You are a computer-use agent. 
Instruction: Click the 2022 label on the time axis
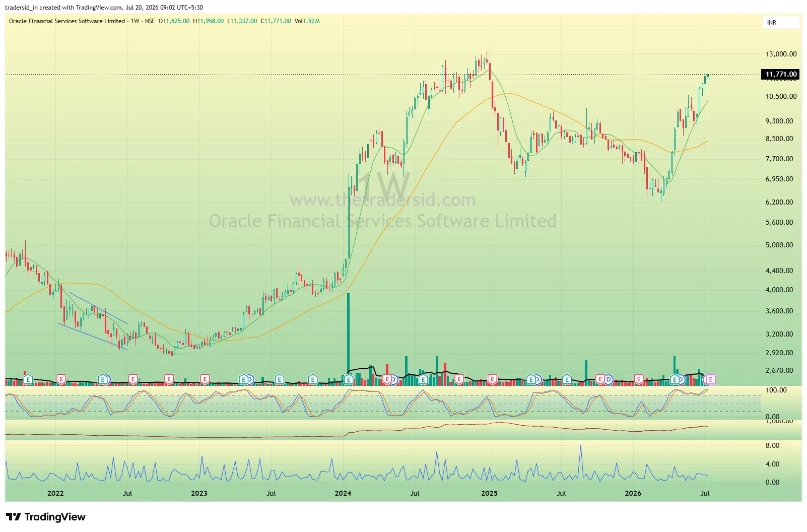tap(55, 493)
